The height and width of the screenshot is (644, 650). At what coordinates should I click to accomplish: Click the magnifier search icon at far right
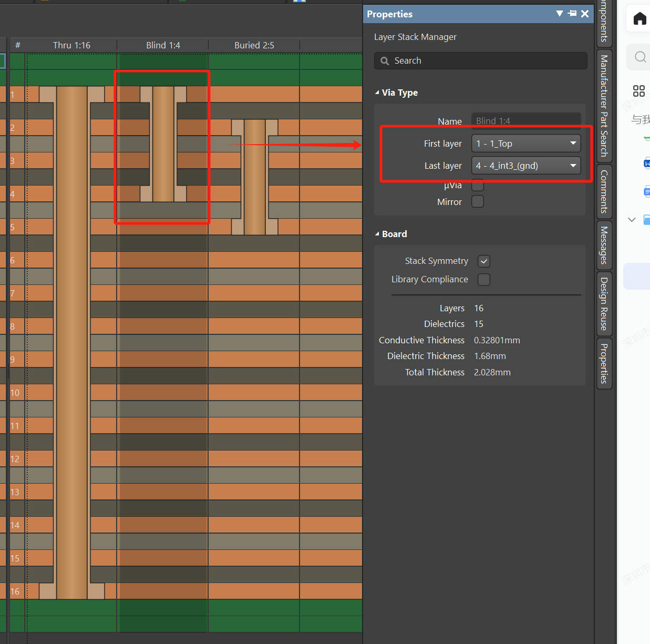coord(640,57)
